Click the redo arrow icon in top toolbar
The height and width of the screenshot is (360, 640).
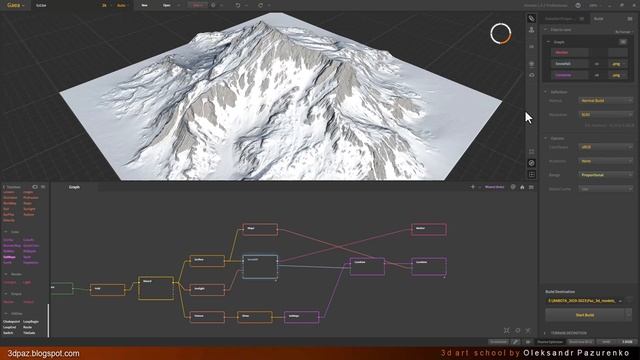(260, 5)
